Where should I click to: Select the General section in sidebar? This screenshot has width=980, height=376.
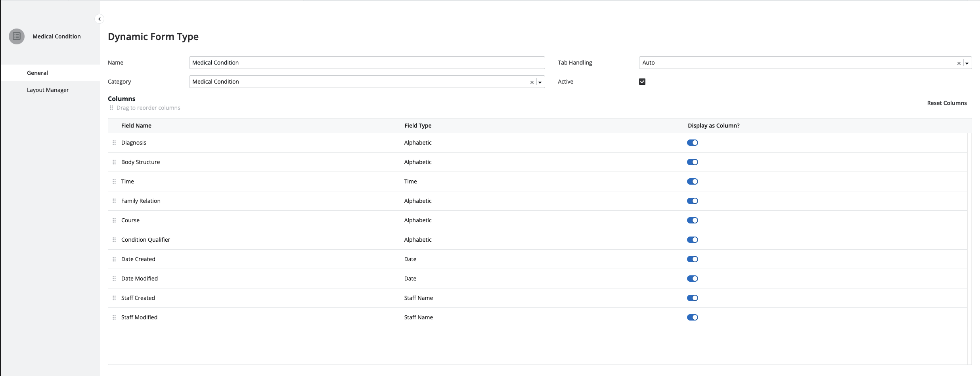[x=50, y=73]
